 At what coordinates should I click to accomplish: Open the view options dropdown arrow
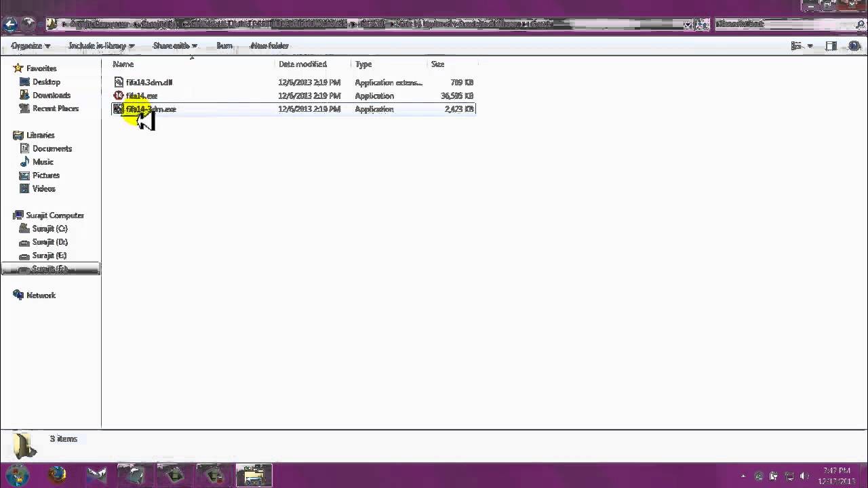pos(810,46)
